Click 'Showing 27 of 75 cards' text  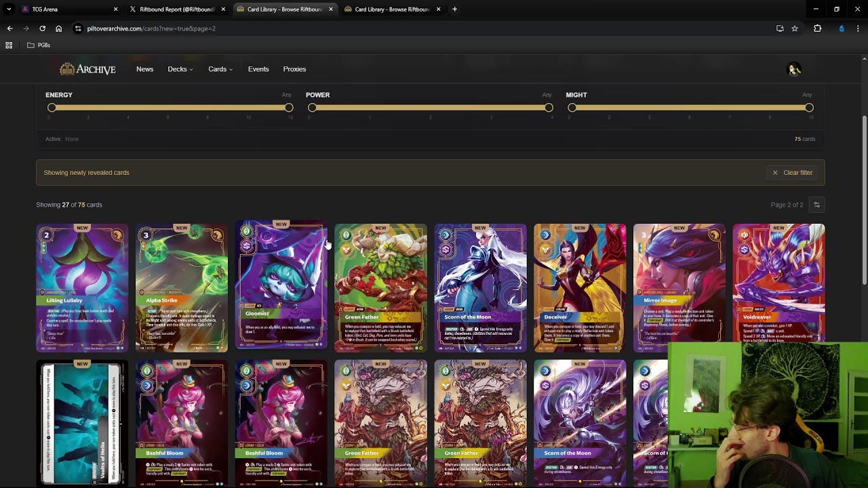(x=69, y=205)
